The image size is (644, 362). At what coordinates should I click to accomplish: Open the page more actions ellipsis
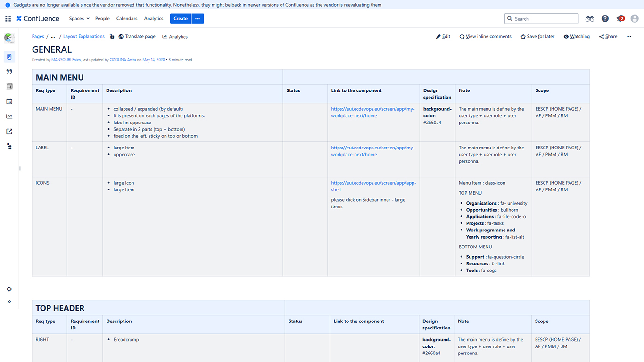click(x=629, y=37)
